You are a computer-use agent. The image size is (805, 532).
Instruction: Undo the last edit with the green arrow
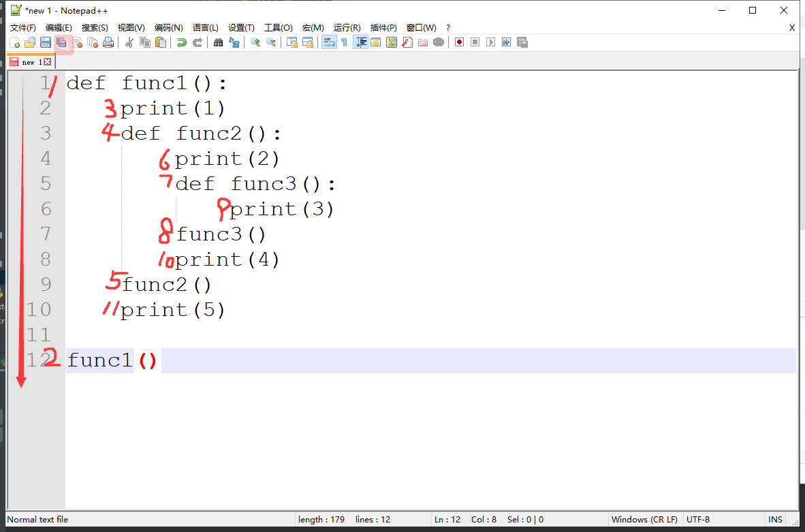tap(181, 43)
